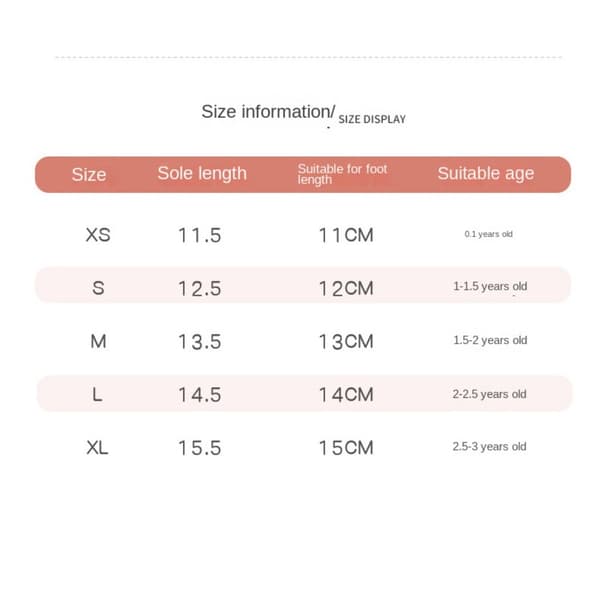Image resolution: width=600 pixels, height=600 pixels.
Task: Click the 13.5 sole length value
Action: [200, 341]
